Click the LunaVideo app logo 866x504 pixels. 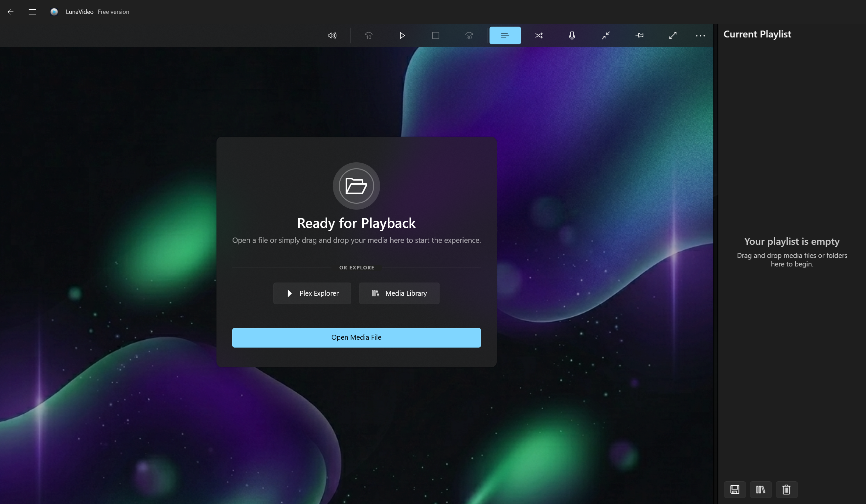pos(54,12)
